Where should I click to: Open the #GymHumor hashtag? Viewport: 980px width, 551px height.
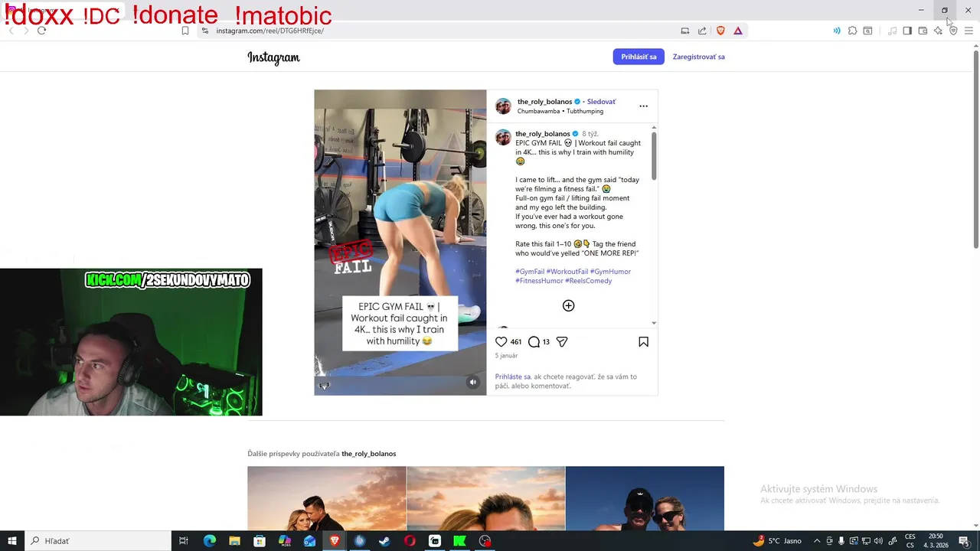point(610,272)
